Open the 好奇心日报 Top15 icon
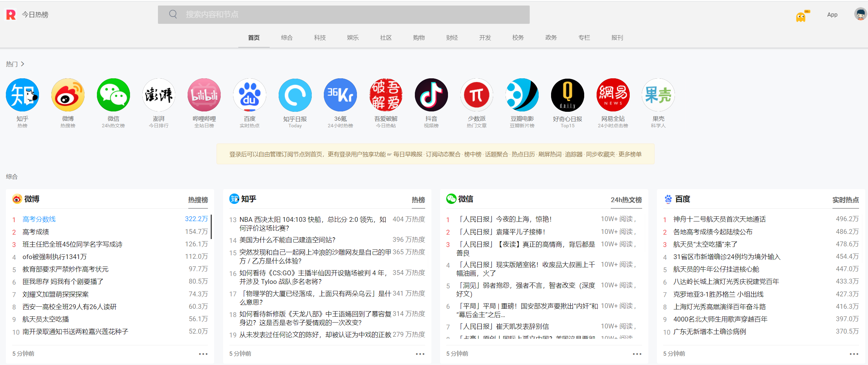Screen dimensions: 868x365 point(568,95)
